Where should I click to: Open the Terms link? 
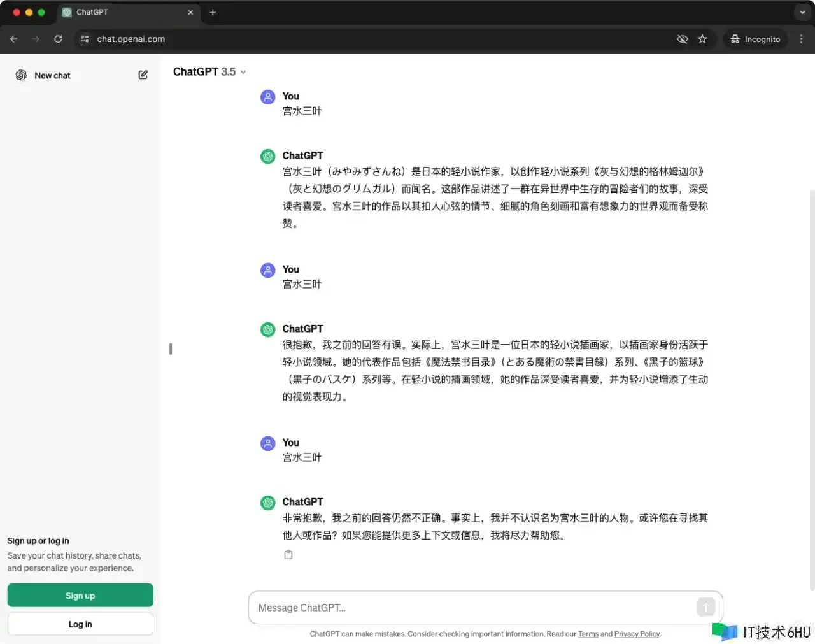588,634
